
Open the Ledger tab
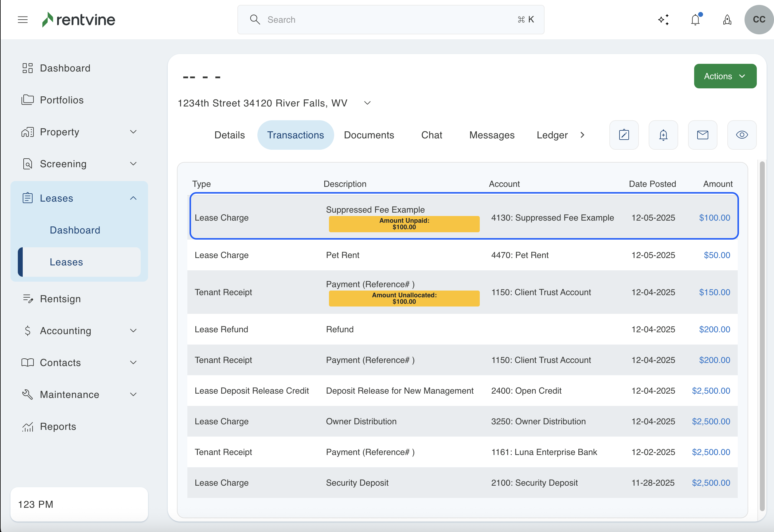[x=552, y=135]
